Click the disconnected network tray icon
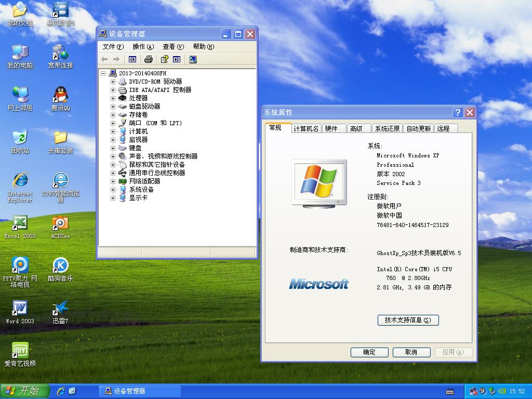 point(473,391)
